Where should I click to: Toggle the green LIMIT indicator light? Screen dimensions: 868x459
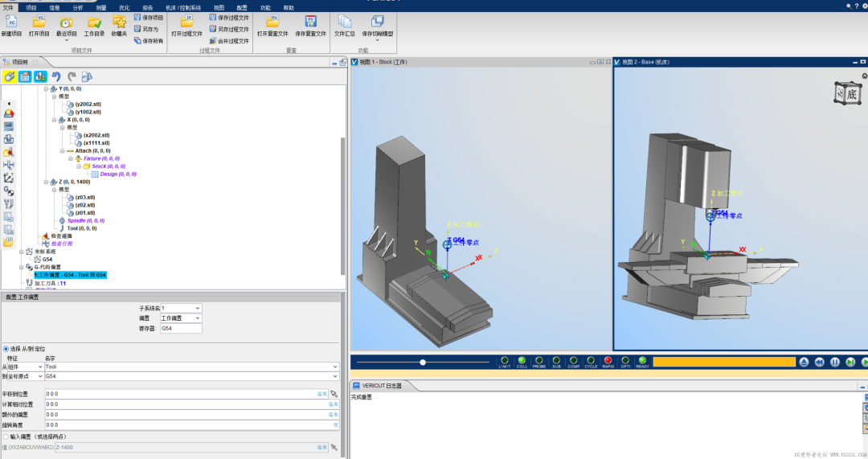tap(504, 360)
